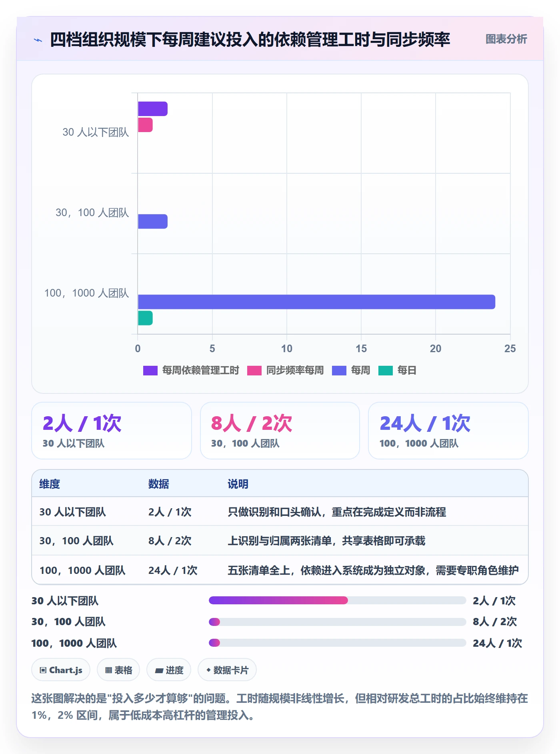
Task: Toggle the 每周 blue legend swatch
Action: tap(339, 370)
